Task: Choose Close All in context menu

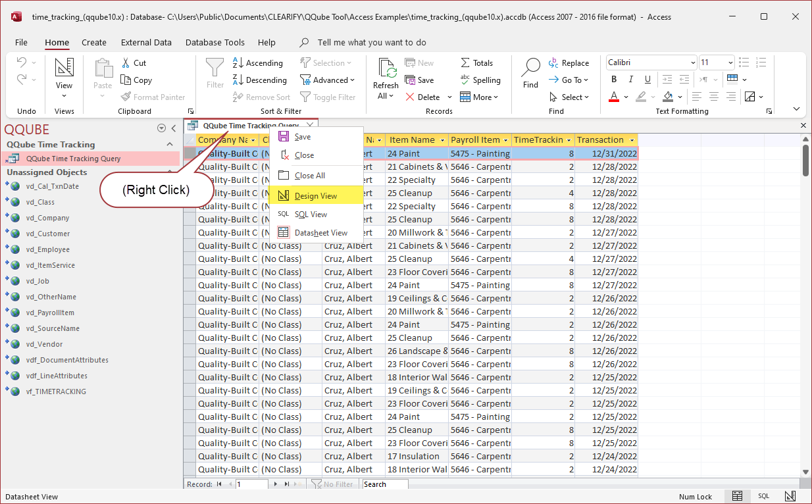Action: coord(317,176)
